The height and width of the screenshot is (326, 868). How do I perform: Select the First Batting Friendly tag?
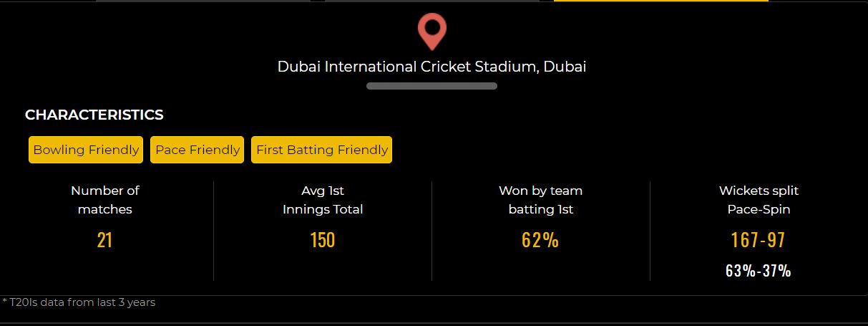322,150
